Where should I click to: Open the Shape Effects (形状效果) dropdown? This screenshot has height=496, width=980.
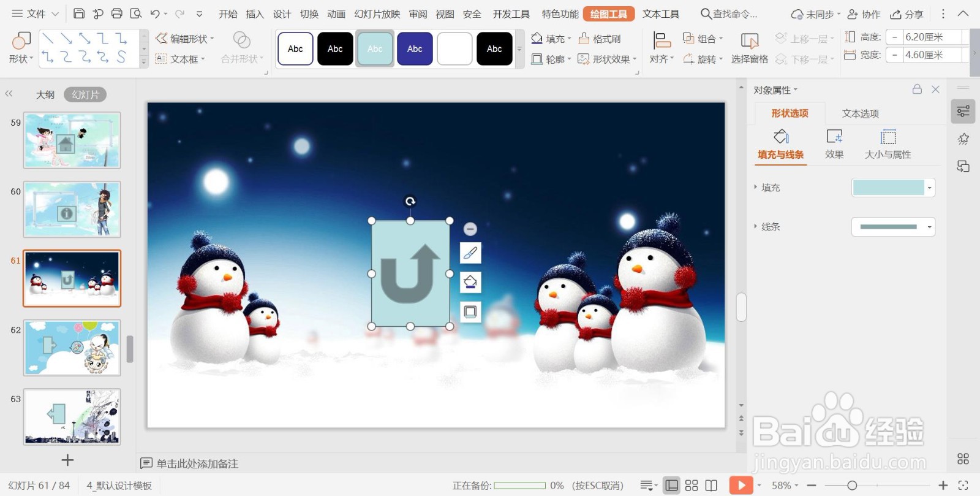(608, 59)
